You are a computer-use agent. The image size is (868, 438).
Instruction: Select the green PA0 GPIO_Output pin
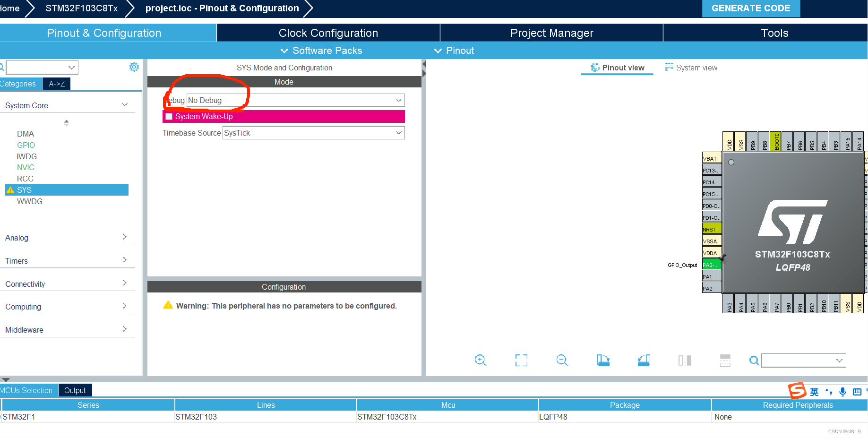pyautogui.click(x=712, y=265)
